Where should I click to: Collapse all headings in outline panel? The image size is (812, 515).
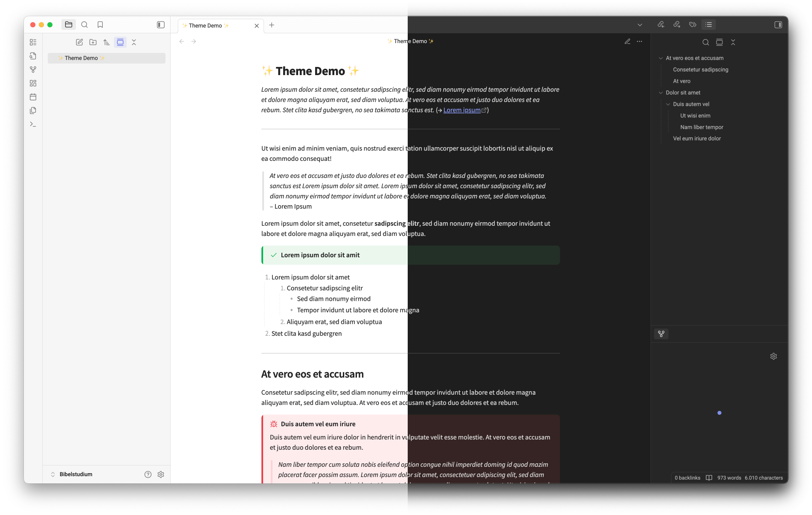coord(733,42)
